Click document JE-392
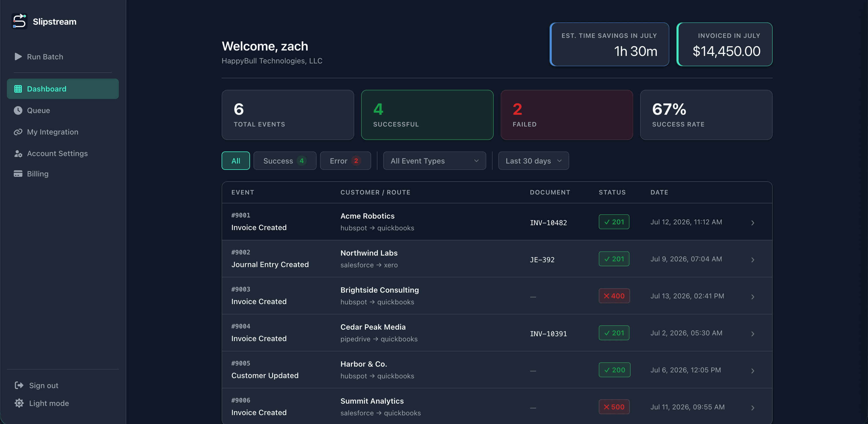Screen dimensions: 868x424 [x=542, y=260]
